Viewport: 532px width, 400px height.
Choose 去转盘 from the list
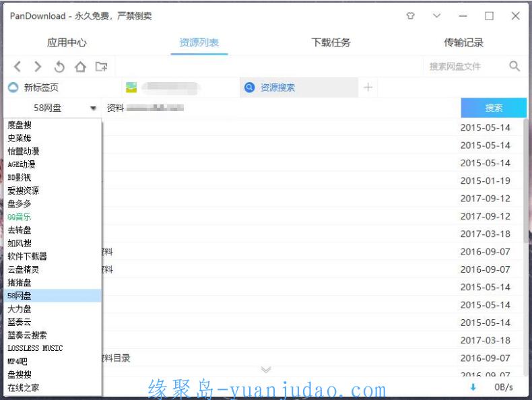tap(53, 230)
